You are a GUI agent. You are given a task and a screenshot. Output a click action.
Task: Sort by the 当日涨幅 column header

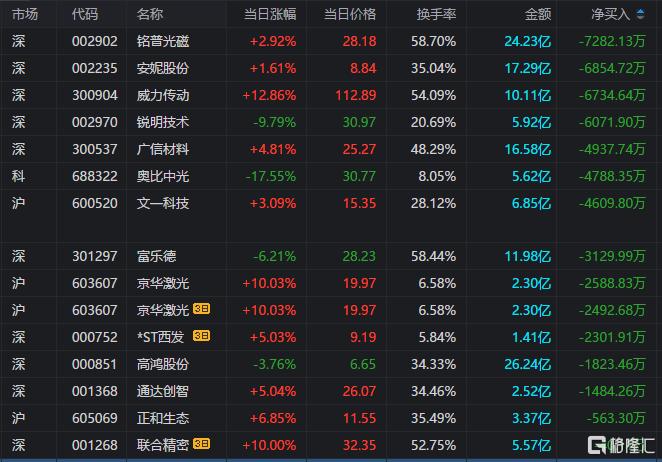[x=270, y=14]
